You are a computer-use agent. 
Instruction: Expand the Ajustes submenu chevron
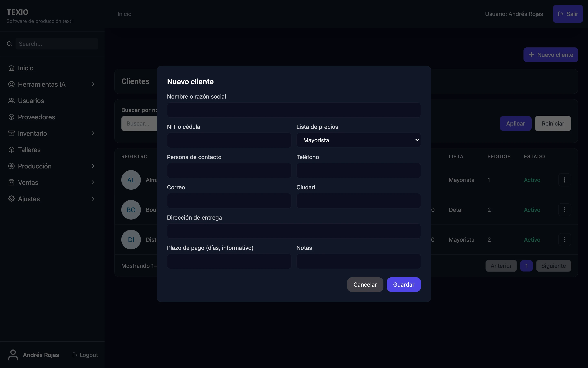tap(93, 199)
